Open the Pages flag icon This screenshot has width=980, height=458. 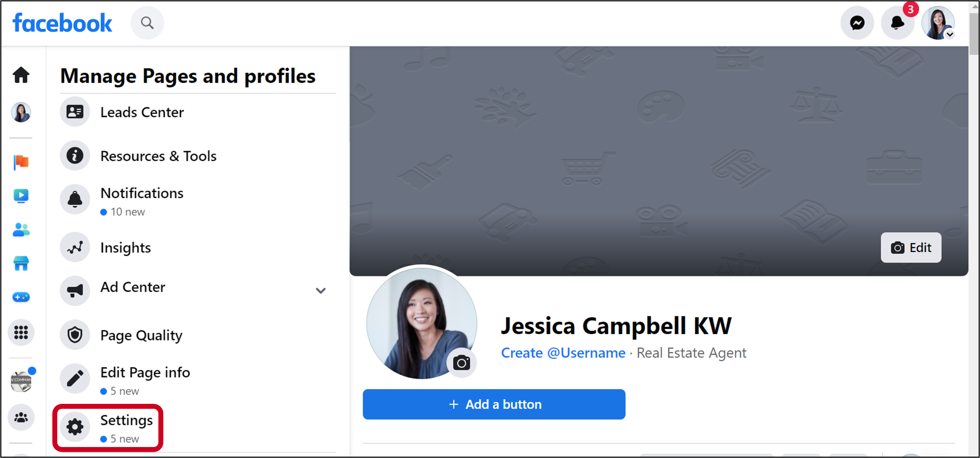21,162
